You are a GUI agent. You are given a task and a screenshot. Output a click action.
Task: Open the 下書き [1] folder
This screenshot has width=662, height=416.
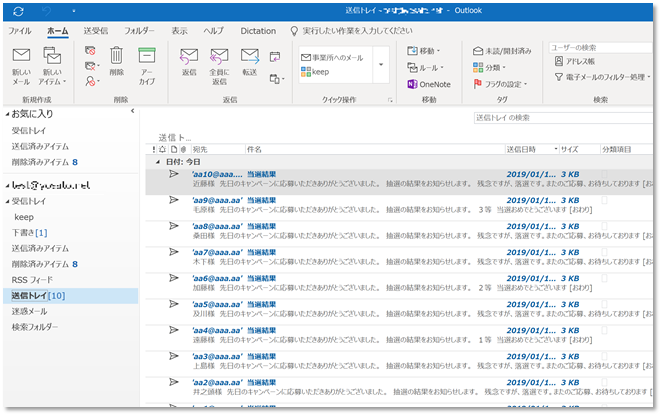point(29,233)
